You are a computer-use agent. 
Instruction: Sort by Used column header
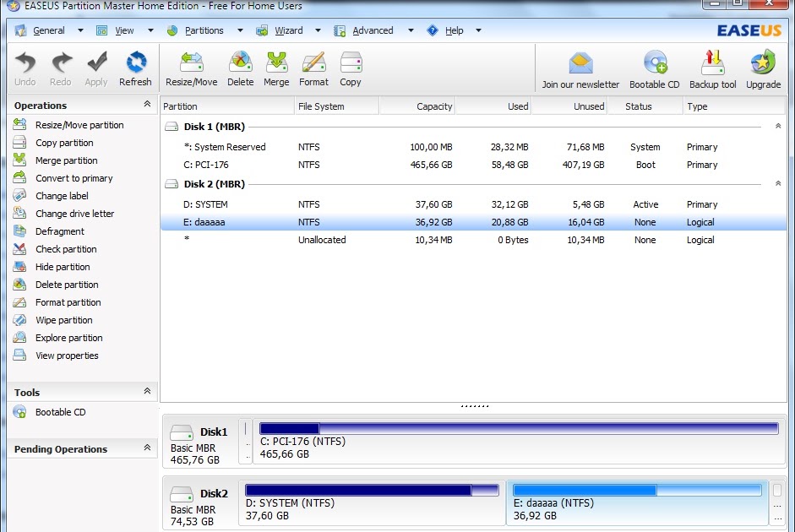[493, 106]
